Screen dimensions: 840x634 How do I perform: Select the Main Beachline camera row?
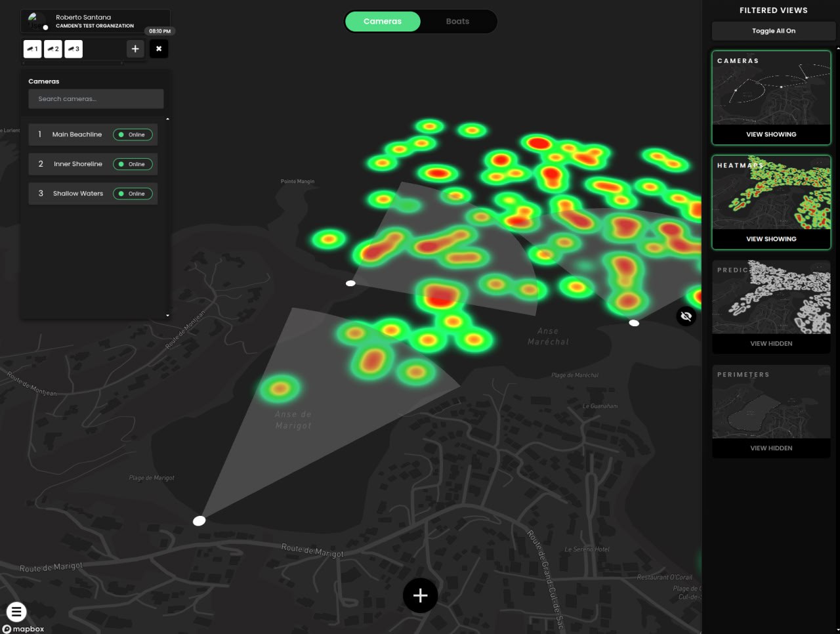click(93, 135)
